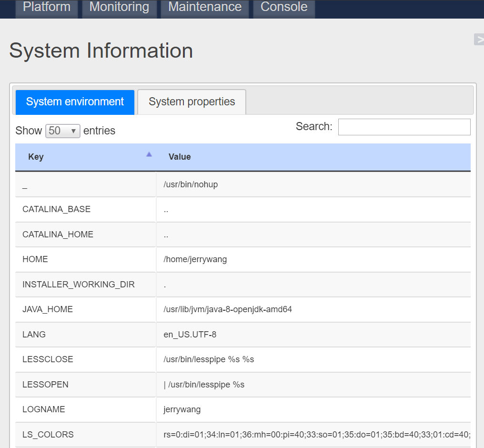This screenshot has height=448, width=484.
Task: Sort the table by the Key column
Action: 36,156
